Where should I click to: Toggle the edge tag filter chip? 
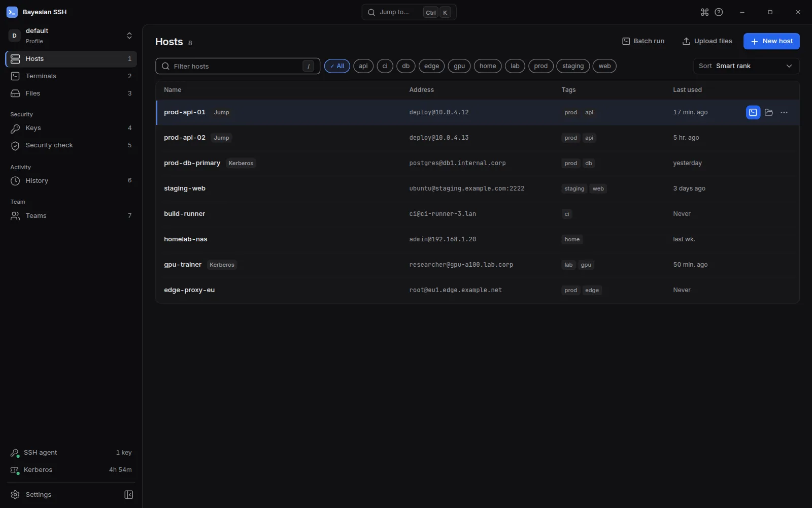(432, 66)
